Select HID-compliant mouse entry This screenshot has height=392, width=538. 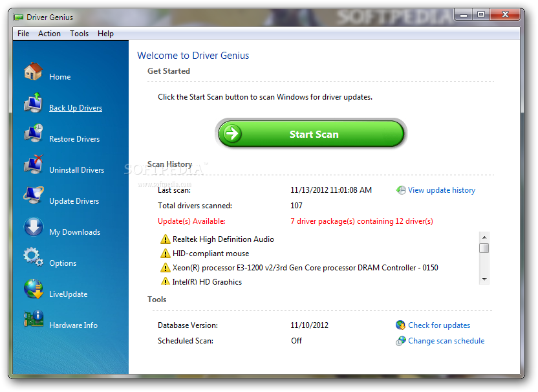click(211, 254)
